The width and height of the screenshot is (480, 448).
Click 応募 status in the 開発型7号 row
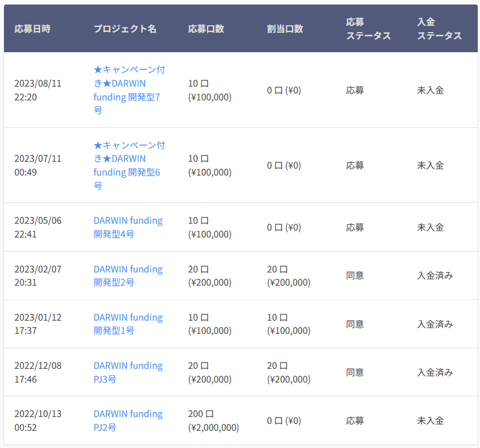point(355,90)
